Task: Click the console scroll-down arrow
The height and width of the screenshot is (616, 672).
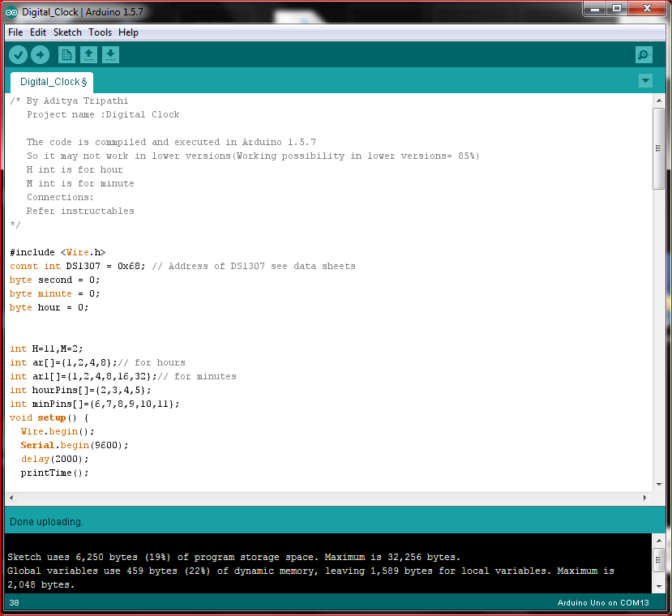Action: pyautogui.click(x=659, y=586)
